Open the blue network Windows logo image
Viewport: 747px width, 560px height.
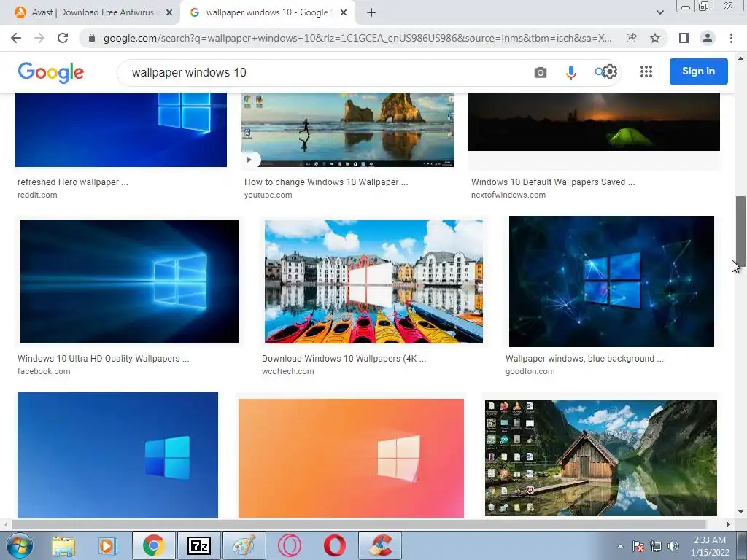tap(611, 281)
